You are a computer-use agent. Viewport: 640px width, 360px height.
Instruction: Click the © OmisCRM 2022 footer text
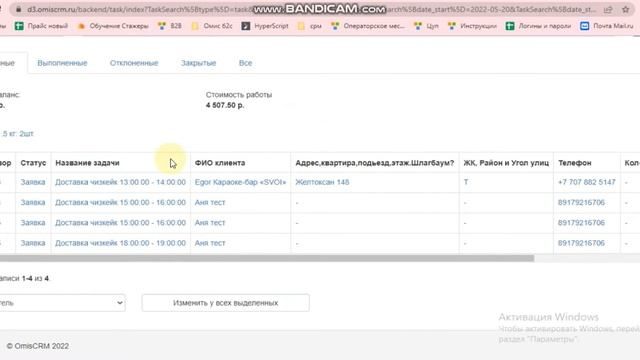click(38, 346)
